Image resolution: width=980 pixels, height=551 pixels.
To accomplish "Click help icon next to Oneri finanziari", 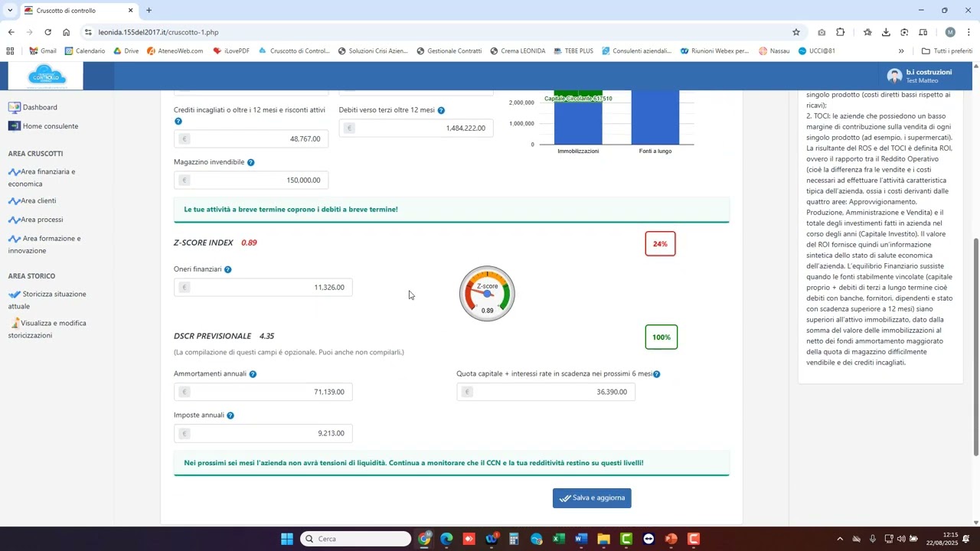I will click(227, 269).
